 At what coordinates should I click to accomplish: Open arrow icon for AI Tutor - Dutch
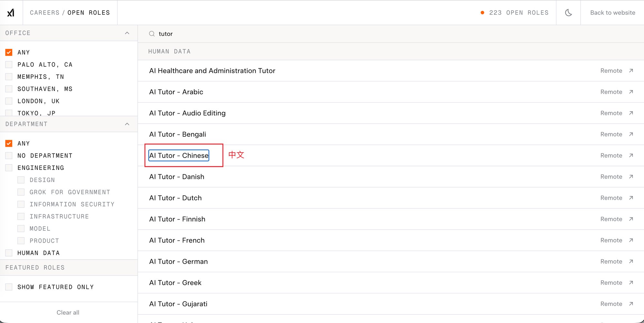631,198
